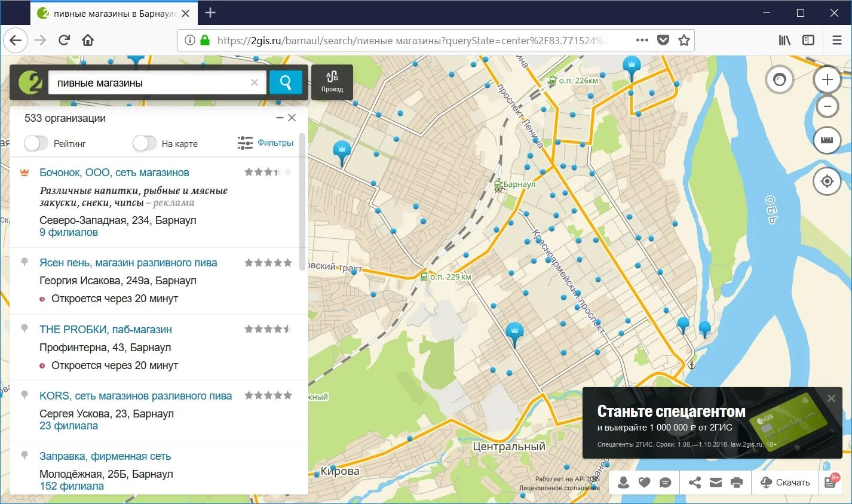Screen dimensions: 852x504
Task: Minimize the results panel
Action: [x=279, y=118]
